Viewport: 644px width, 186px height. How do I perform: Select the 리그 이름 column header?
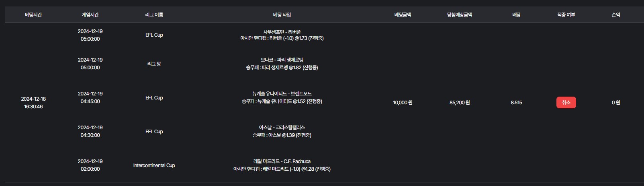pyautogui.click(x=154, y=15)
